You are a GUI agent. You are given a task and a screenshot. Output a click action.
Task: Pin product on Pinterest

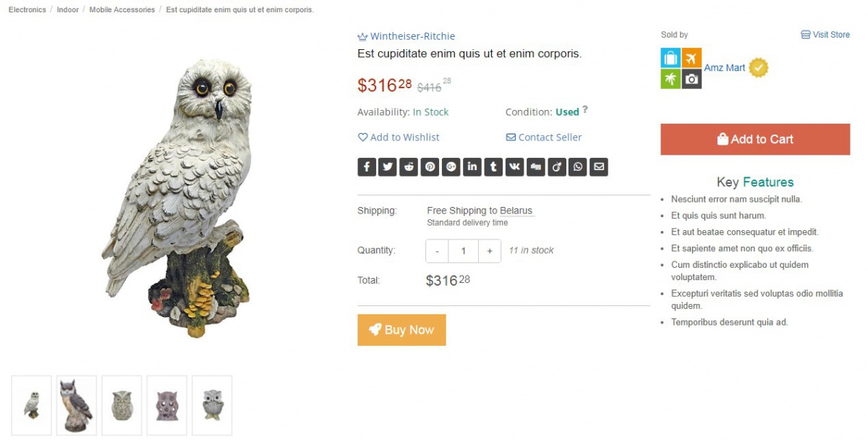pos(430,167)
